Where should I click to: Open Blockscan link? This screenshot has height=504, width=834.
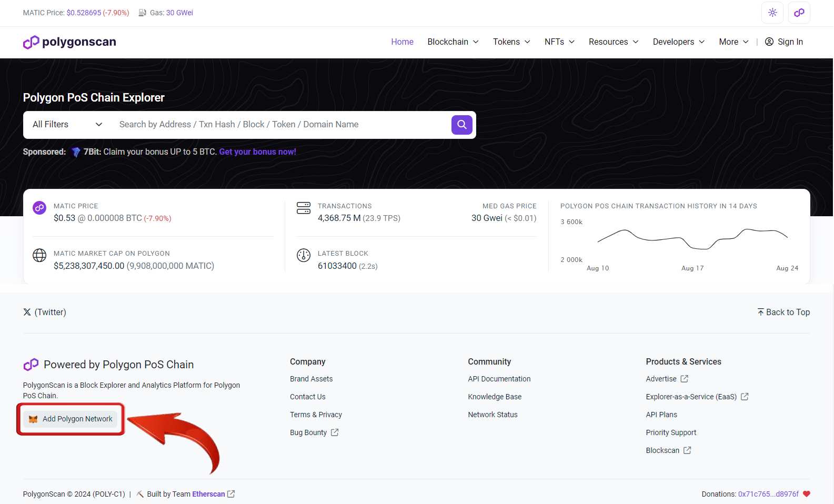click(x=662, y=450)
